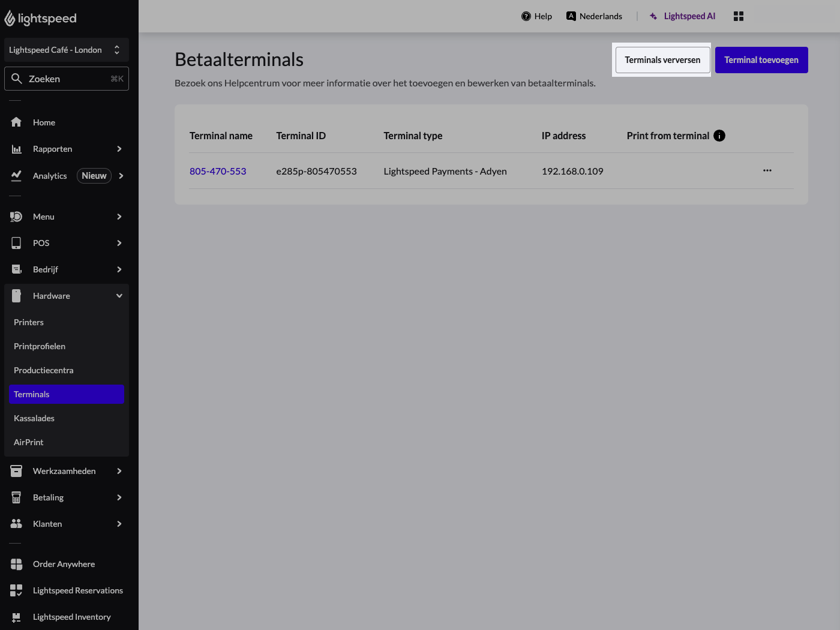Open Productiecentra in the sidebar
Image resolution: width=840 pixels, height=630 pixels.
(67, 370)
